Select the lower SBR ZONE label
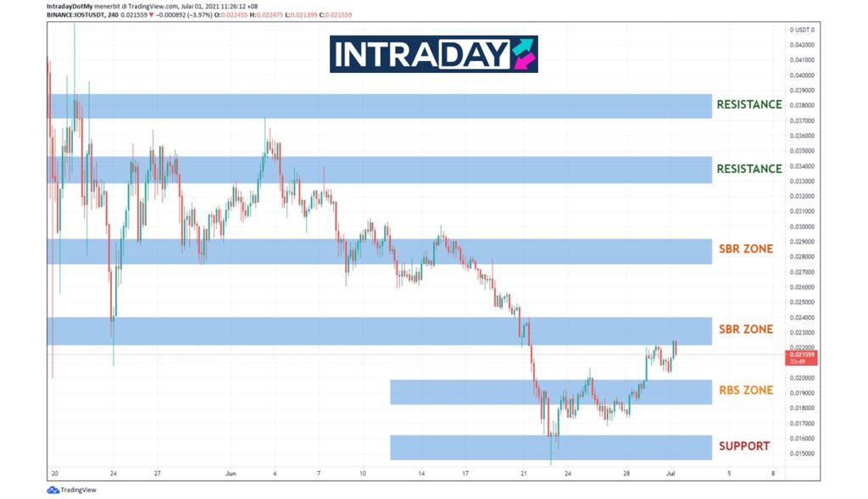Viewport: 868px width, 499px height. point(746,330)
